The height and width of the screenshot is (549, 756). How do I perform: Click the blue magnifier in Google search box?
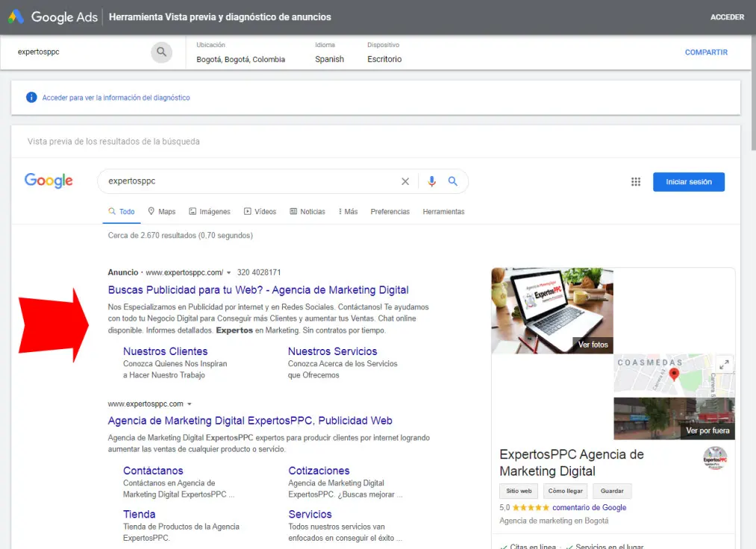coord(453,181)
